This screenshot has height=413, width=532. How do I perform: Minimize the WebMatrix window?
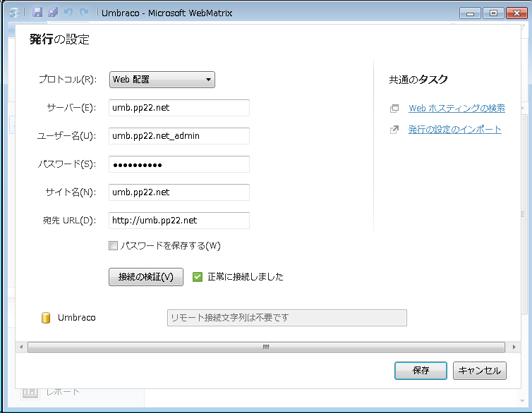point(470,13)
